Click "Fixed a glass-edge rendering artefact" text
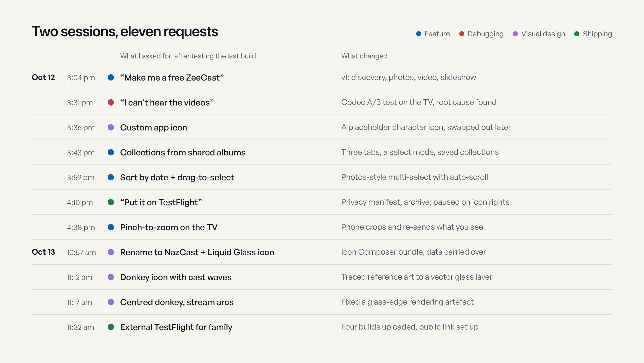Viewport: 644px width, 363px height. (407, 302)
